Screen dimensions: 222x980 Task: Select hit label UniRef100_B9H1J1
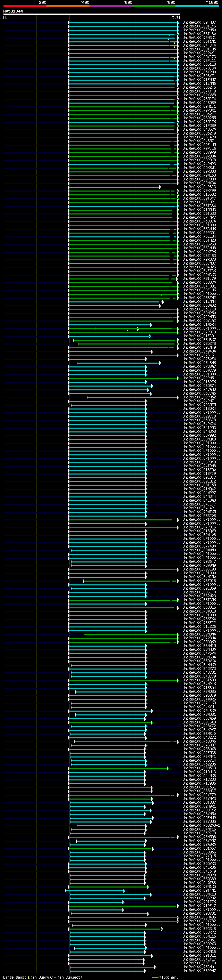tap(199, 106)
